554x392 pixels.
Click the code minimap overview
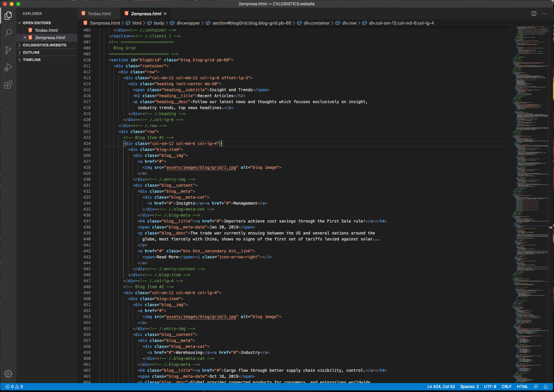click(530, 204)
